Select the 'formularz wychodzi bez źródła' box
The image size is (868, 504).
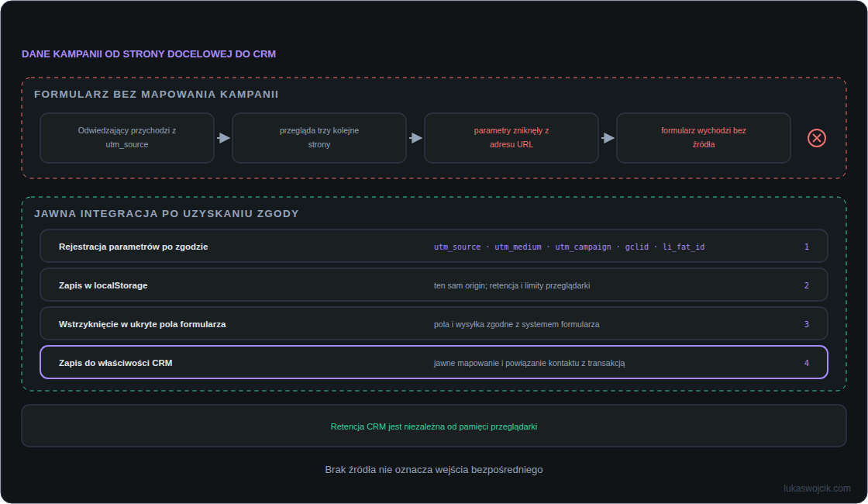point(703,138)
